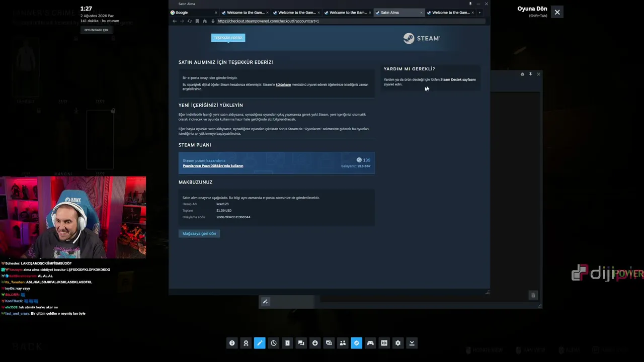Click the Steam logo on the checkout page
This screenshot has width=644, height=362.
point(422,38)
